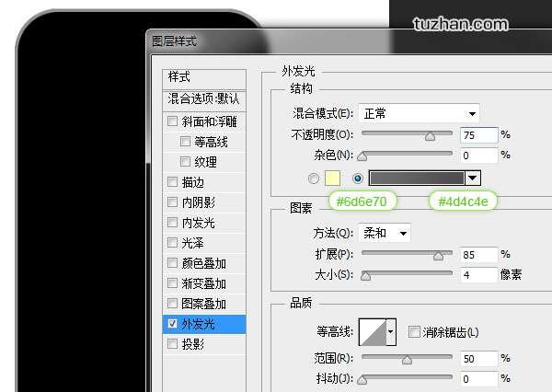Enable the 光泽 checkbox

click(x=173, y=242)
